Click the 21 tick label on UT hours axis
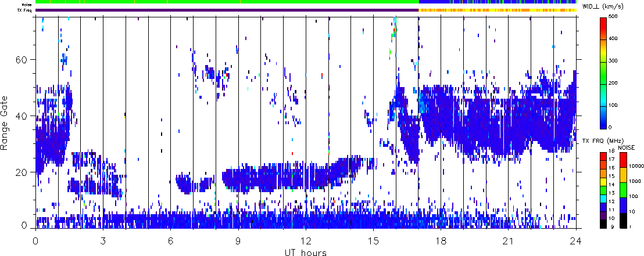The image size is (644, 256). [509, 241]
